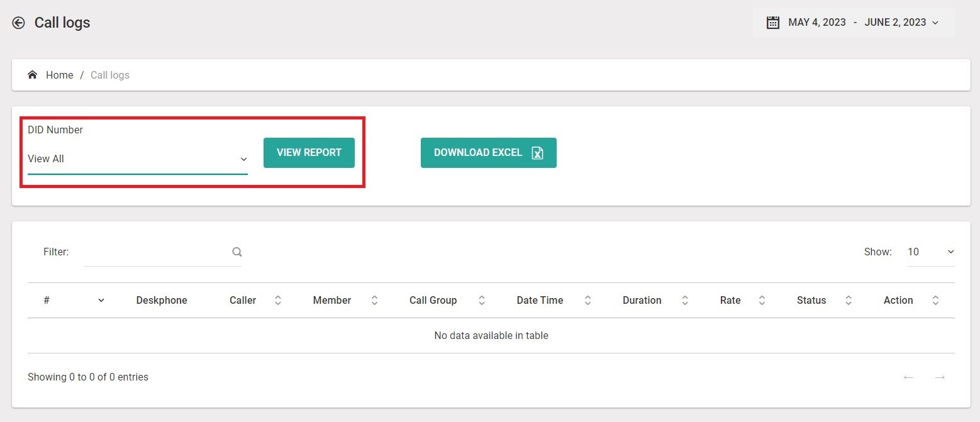This screenshot has height=422, width=980.
Task: Go to previous page arrow
Action: click(908, 377)
